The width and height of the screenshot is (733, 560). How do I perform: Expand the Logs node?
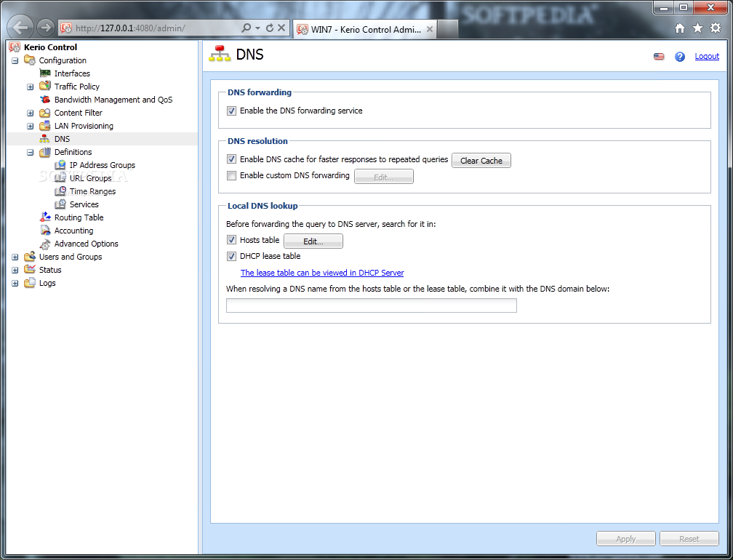click(15, 283)
